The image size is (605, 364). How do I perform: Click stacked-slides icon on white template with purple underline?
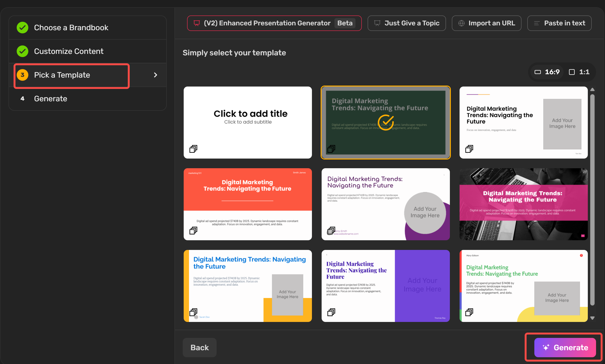tap(469, 149)
